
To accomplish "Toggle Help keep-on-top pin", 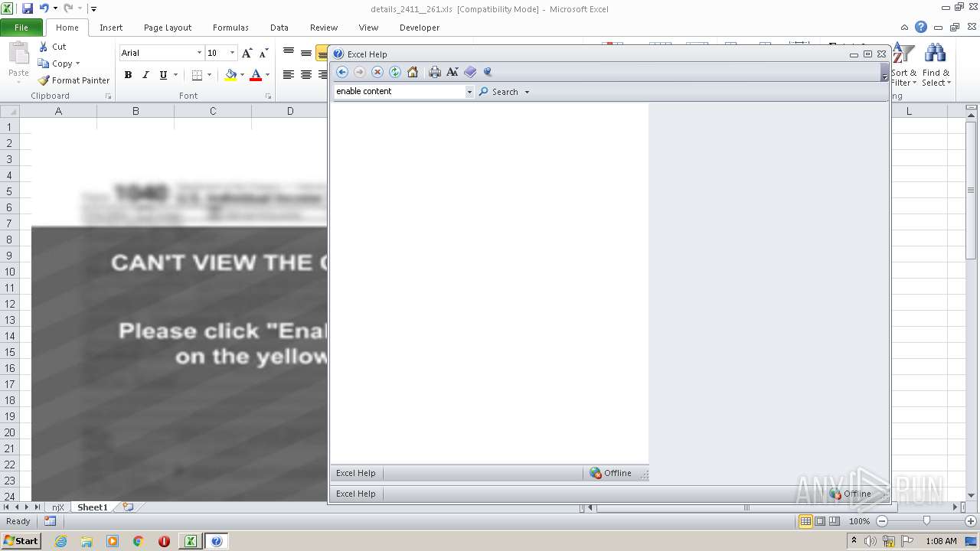I will pos(488,72).
